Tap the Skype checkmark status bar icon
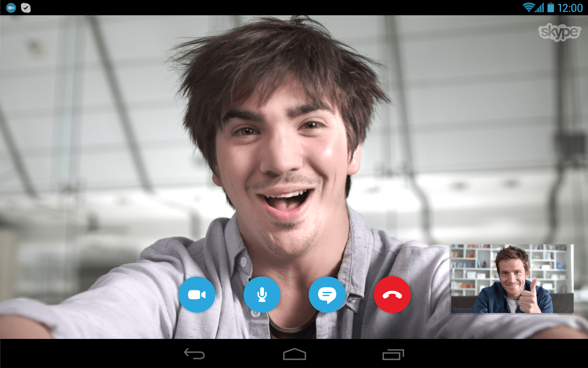 point(25,7)
